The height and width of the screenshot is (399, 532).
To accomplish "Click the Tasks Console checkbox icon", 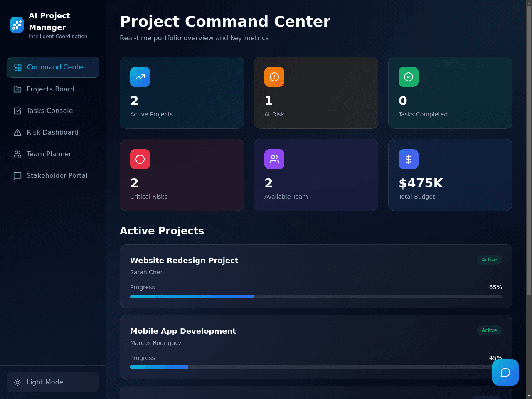I will [17, 111].
